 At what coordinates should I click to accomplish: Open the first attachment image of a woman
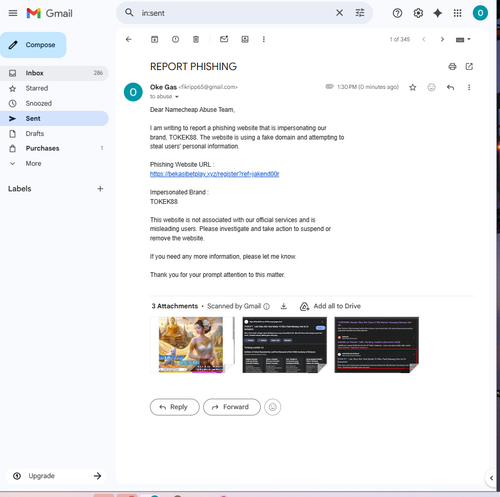pos(192,345)
